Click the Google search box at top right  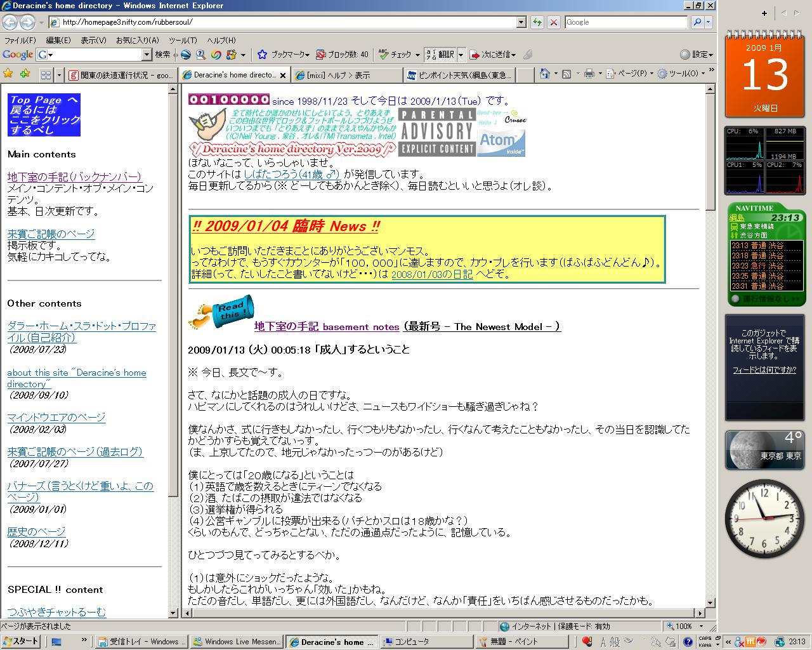[x=625, y=22]
